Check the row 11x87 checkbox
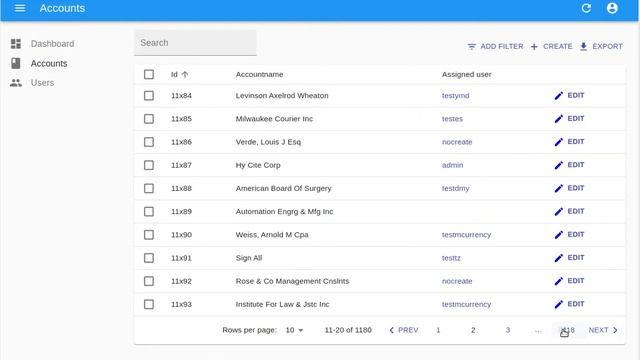 [149, 165]
